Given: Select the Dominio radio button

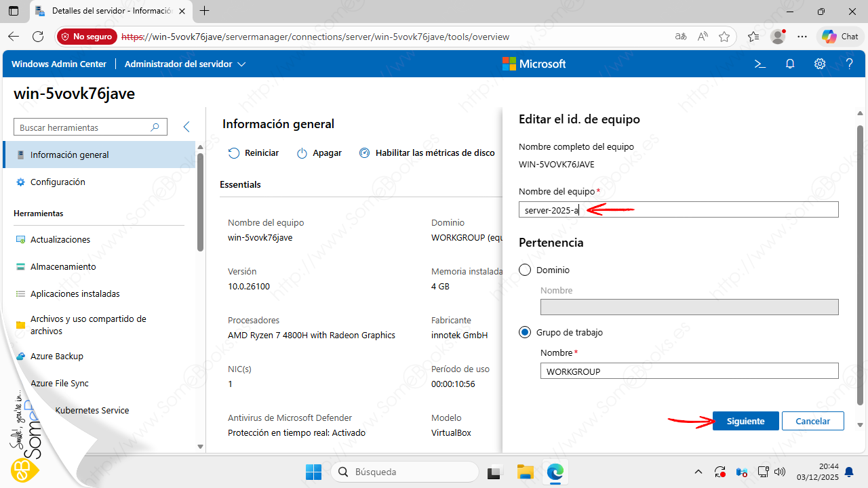Looking at the screenshot, I should (x=524, y=270).
